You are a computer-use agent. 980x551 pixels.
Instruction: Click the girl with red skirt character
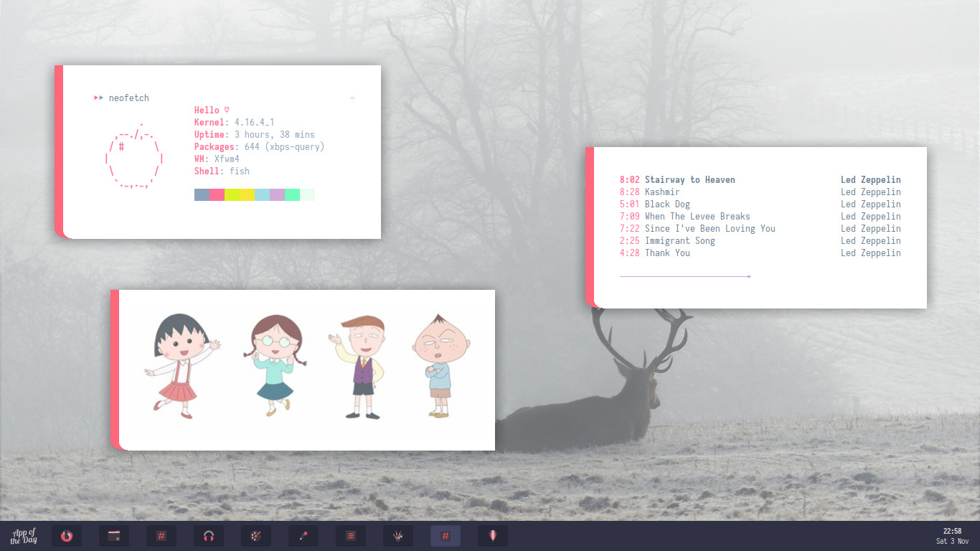tap(182, 366)
